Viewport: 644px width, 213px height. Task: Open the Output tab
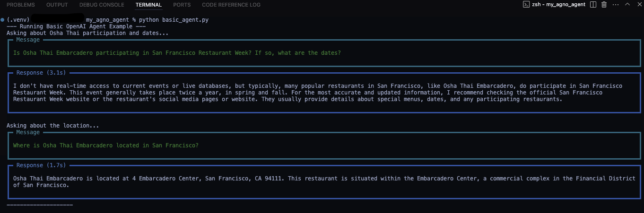click(57, 5)
